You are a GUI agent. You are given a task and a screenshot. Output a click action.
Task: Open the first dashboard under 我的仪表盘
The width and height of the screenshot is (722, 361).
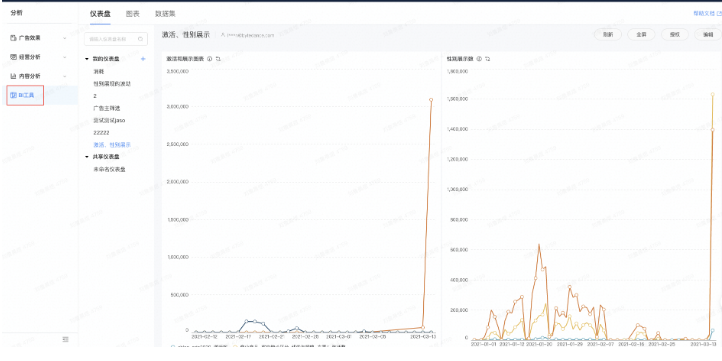[99, 71]
